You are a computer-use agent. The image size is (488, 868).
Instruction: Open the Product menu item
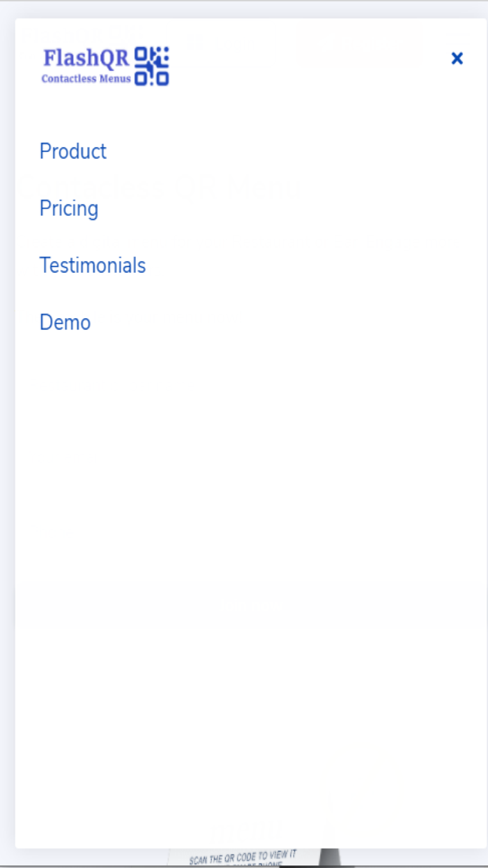[x=73, y=151]
